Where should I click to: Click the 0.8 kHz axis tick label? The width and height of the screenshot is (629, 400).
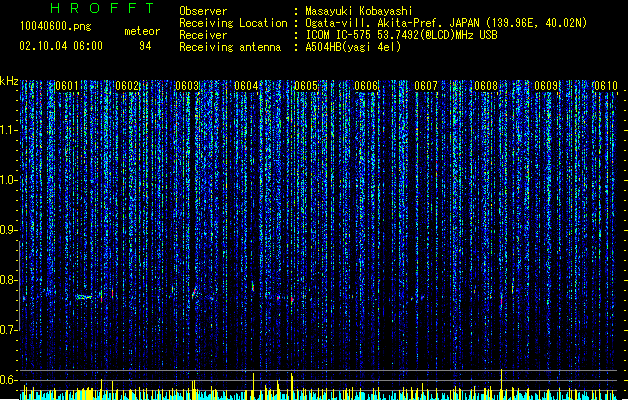[9, 280]
